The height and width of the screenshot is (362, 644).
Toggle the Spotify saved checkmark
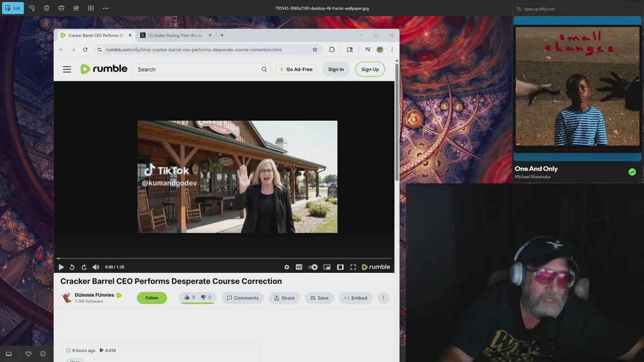(632, 172)
